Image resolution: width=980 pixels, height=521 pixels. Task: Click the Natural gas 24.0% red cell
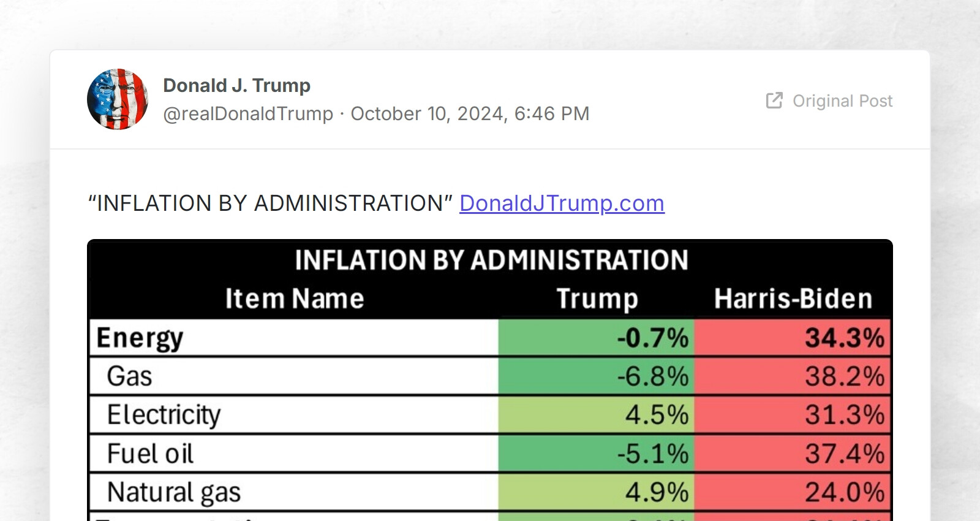pos(793,492)
